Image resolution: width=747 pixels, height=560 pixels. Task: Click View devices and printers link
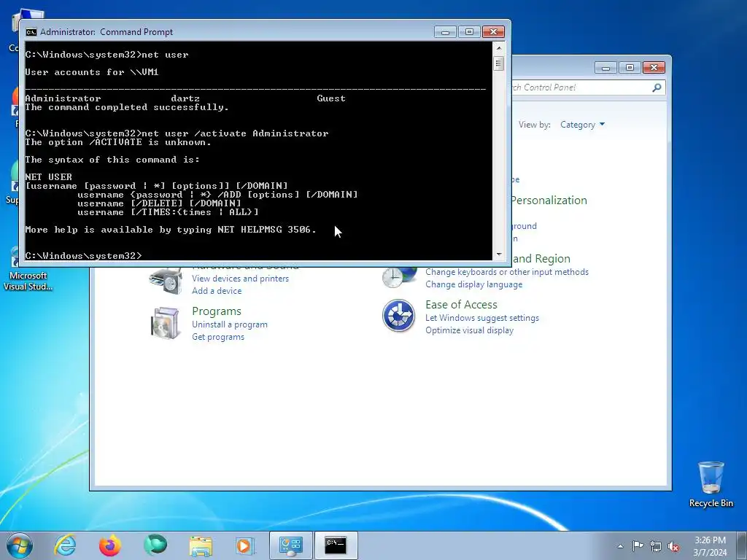click(x=240, y=279)
